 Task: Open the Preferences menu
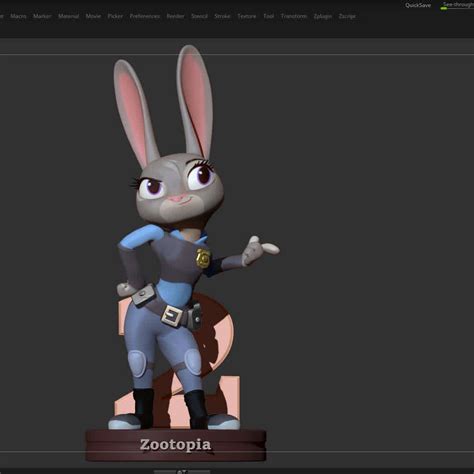click(x=145, y=16)
